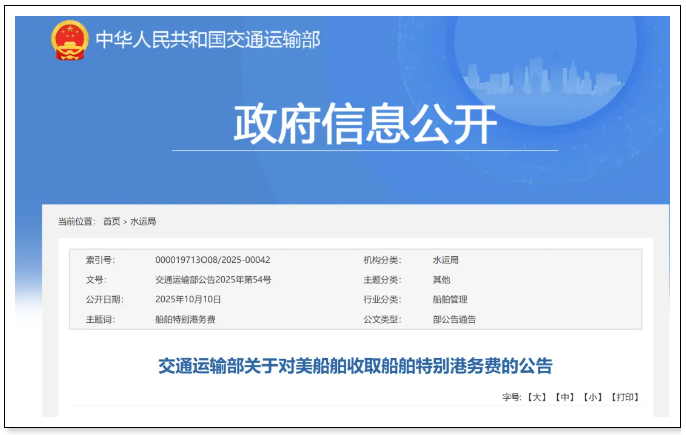The image size is (686, 435).
Task: Go to 首页 in the breadcrumb
Action: point(111,221)
